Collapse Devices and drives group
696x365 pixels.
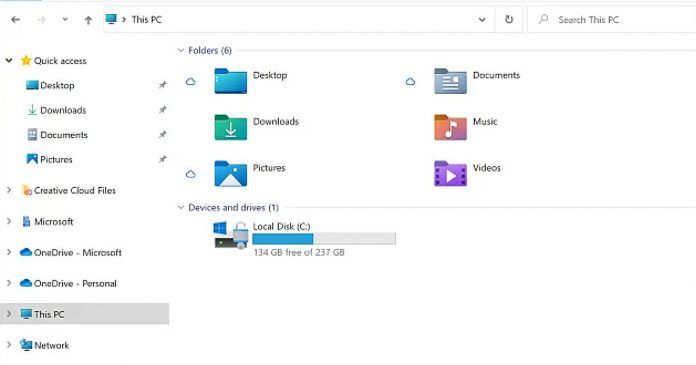click(x=181, y=207)
